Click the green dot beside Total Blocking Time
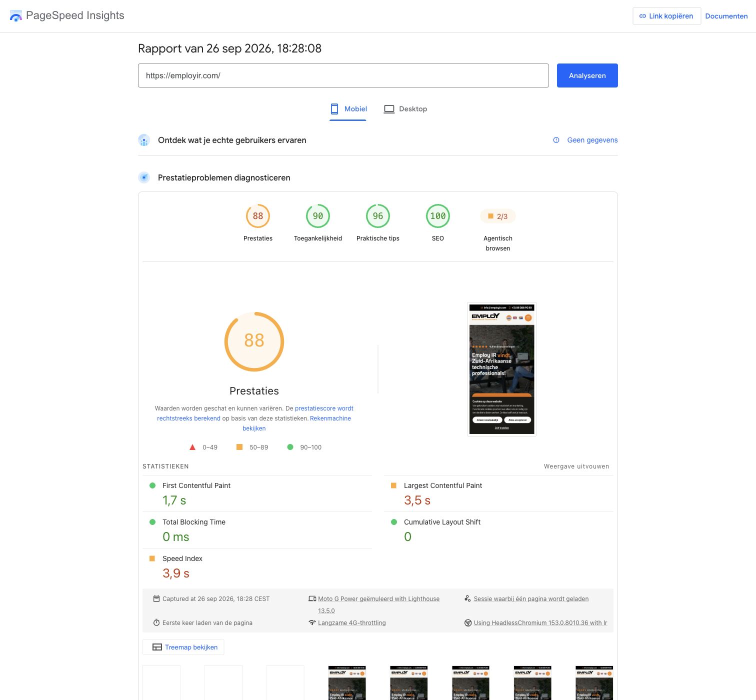Screen dimensions: 756x700 pos(152,522)
